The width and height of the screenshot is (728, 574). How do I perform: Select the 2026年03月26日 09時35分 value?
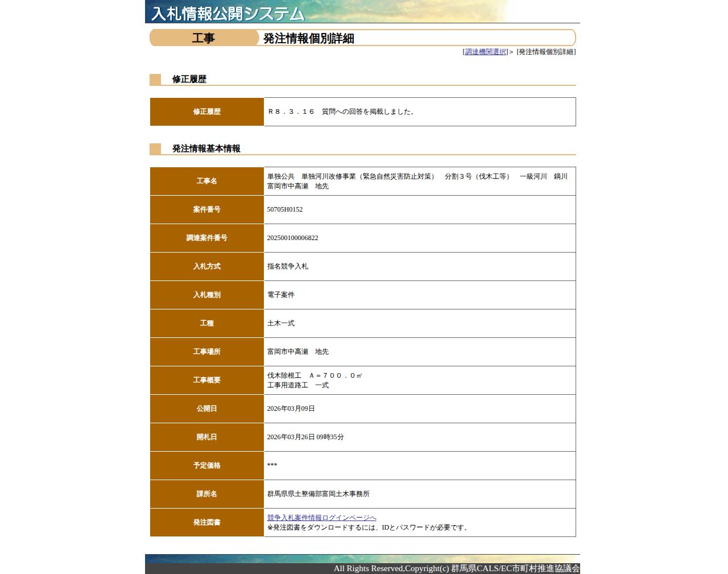click(x=305, y=437)
